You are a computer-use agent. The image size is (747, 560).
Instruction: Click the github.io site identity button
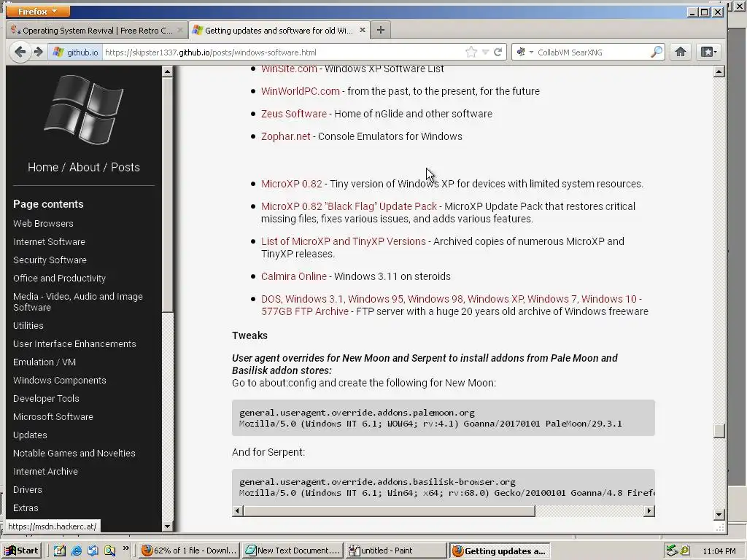[75, 52]
